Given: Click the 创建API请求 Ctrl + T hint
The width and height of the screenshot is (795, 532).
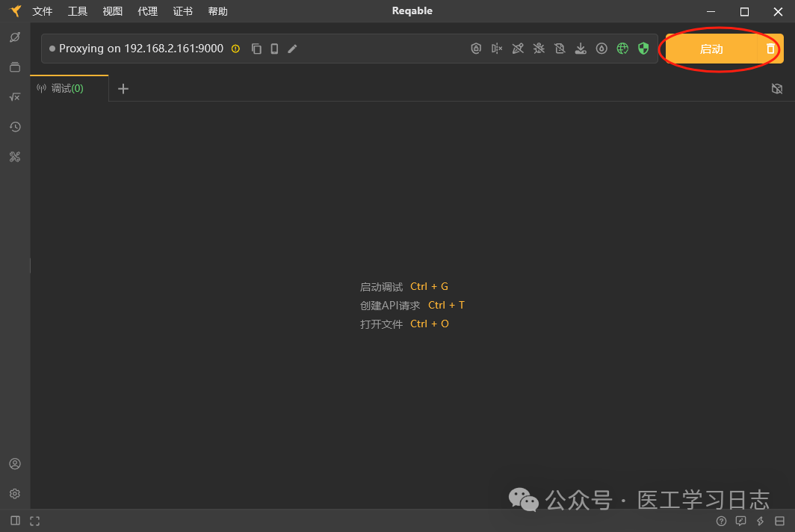Looking at the screenshot, I should 412,306.
